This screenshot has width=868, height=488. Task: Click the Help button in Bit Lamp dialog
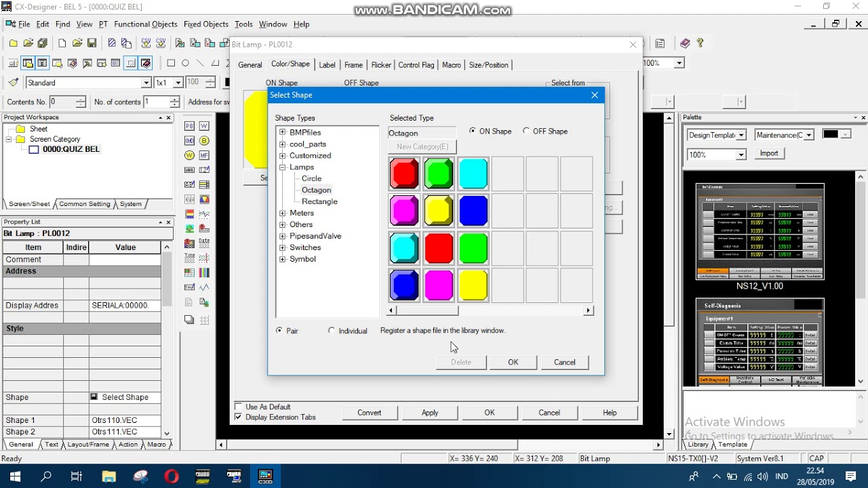pos(610,412)
